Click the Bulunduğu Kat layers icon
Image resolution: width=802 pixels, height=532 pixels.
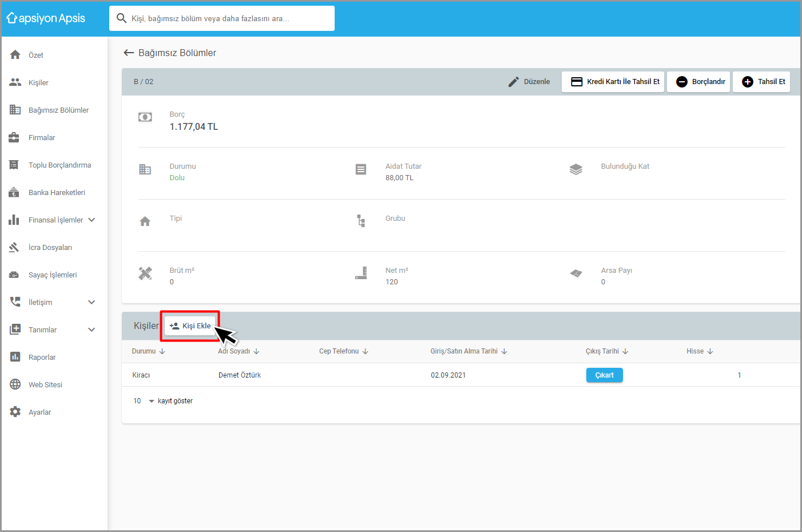pos(576,169)
